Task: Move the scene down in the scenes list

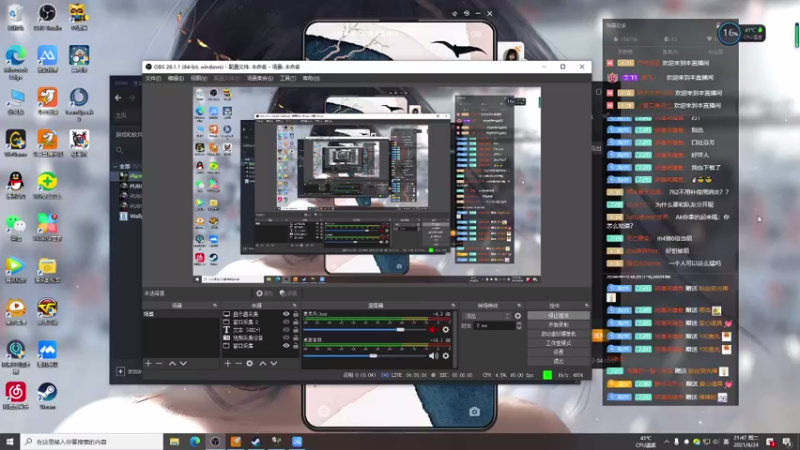Action: [x=183, y=363]
